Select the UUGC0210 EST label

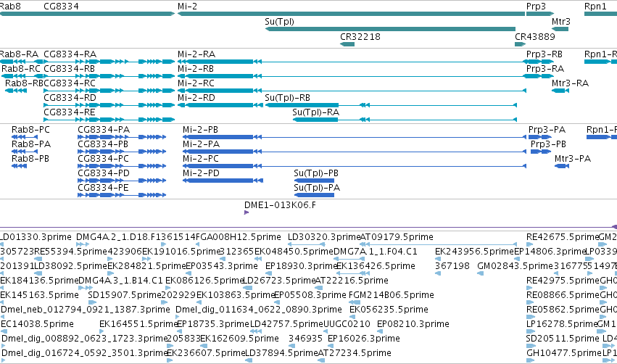pyautogui.click(x=347, y=324)
